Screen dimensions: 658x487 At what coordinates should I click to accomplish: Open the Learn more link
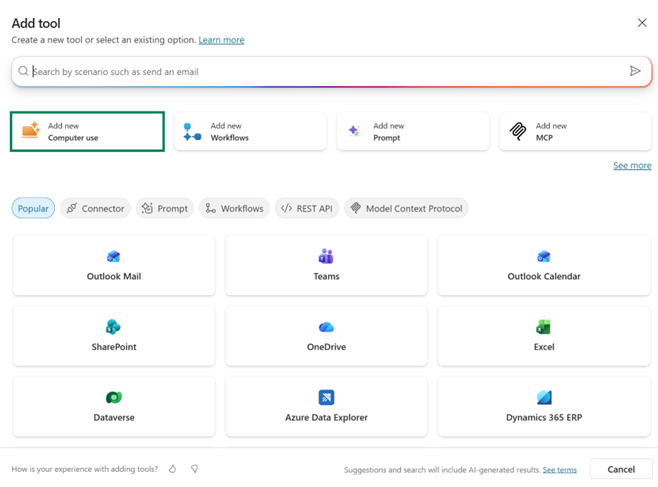(221, 40)
